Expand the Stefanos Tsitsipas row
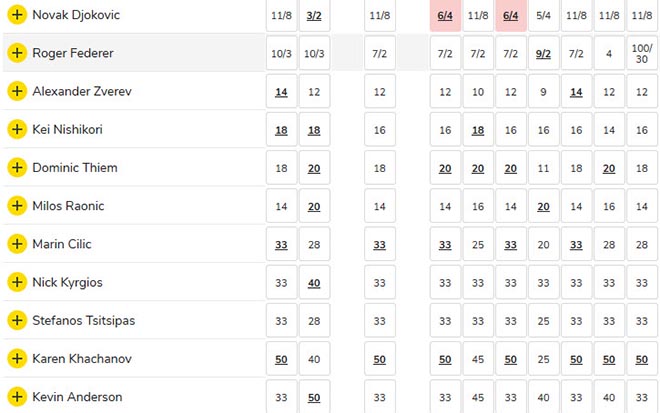 click(x=16, y=320)
